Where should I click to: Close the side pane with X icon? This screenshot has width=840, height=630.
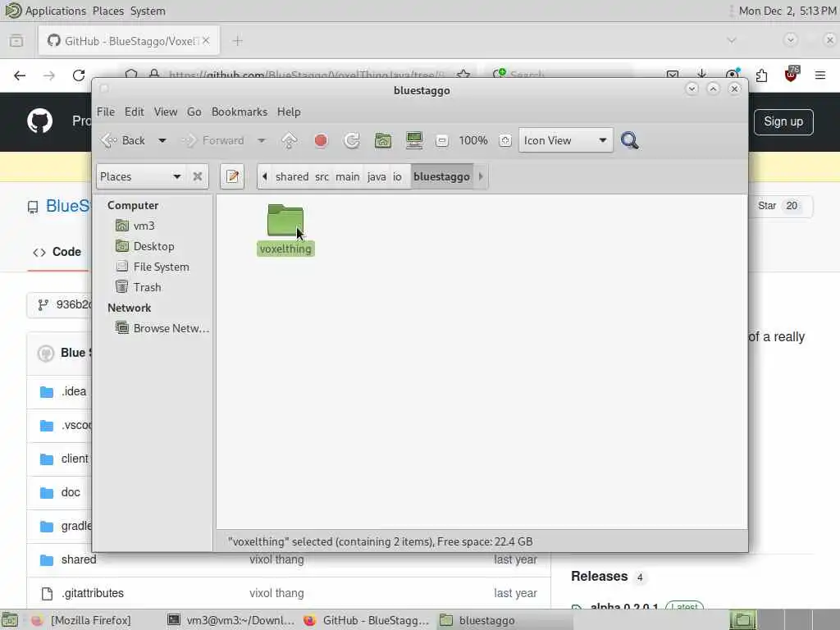point(198,176)
